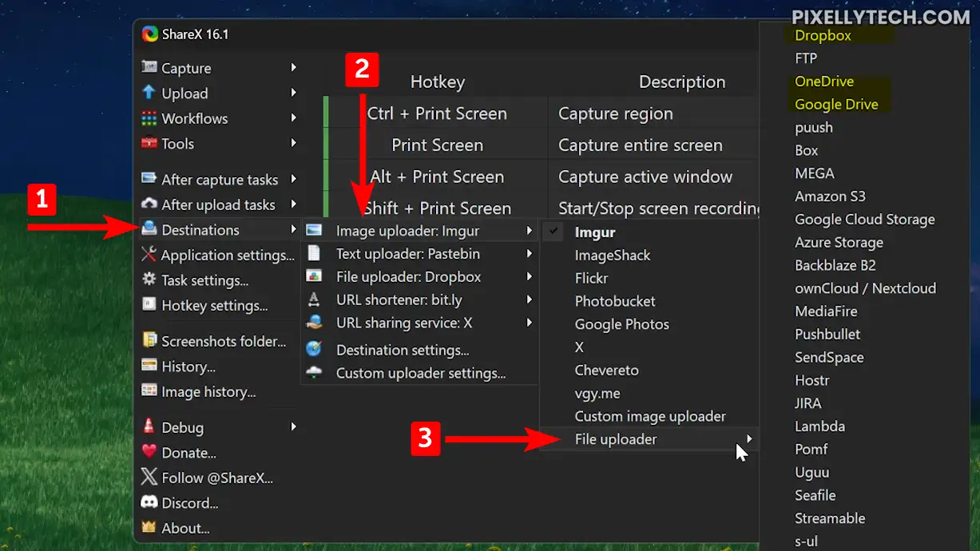Click the After upload tasks cloud icon
The height and width of the screenshot is (551, 980).
tap(149, 204)
